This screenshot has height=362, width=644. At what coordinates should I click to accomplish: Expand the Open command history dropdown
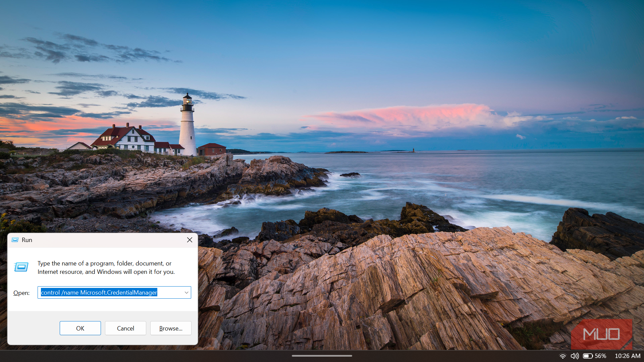[186, 293]
